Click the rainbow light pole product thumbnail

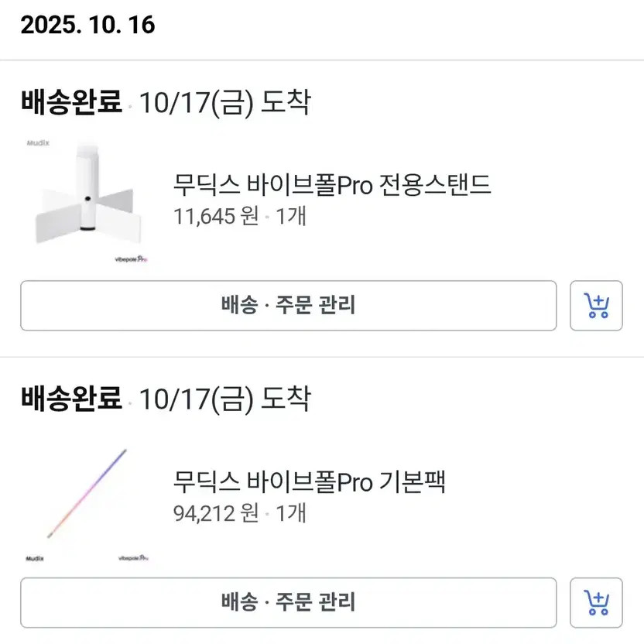pyautogui.click(x=85, y=495)
